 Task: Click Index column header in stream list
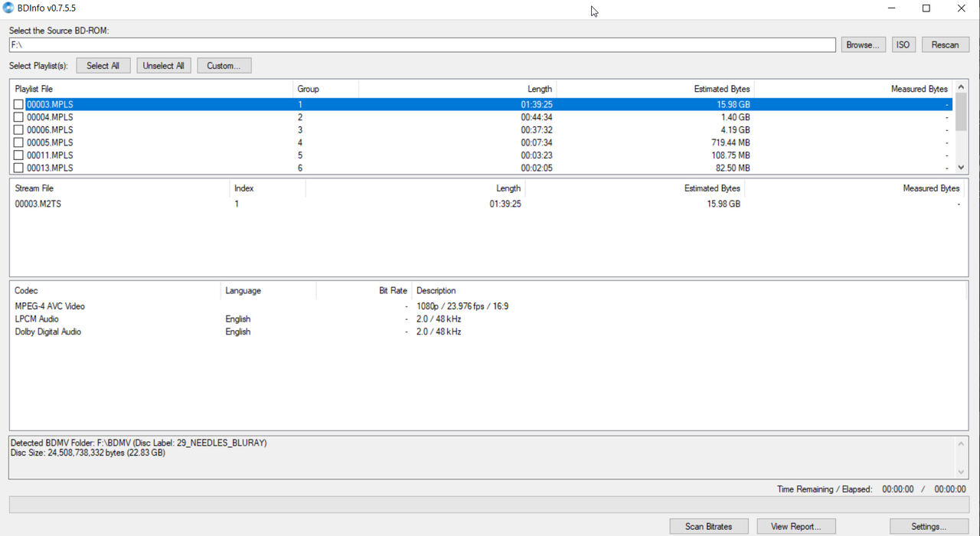pyautogui.click(x=267, y=188)
